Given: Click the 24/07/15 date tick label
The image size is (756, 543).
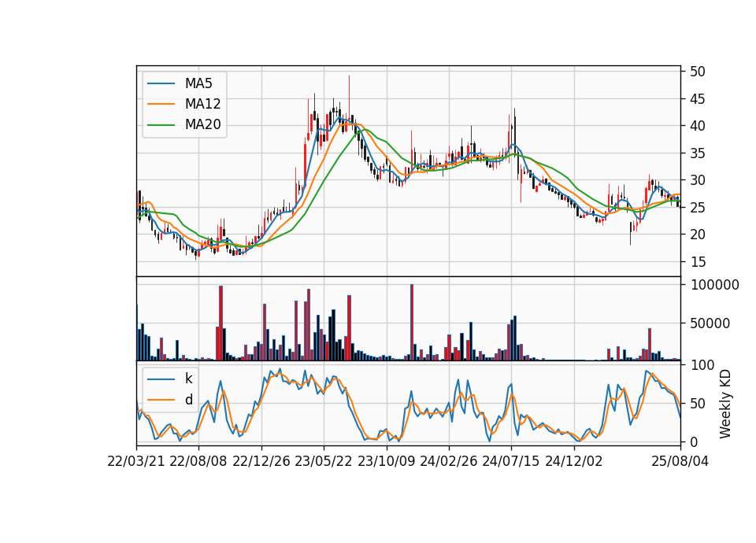Looking at the screenshot, I should click(x=511, y=461).
